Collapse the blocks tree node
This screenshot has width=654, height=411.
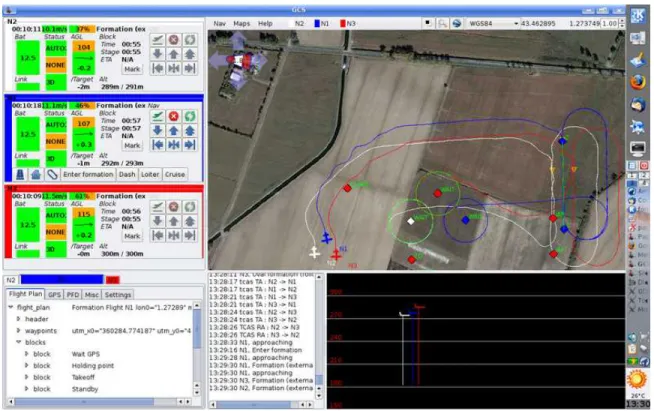[x=18, y=342]
